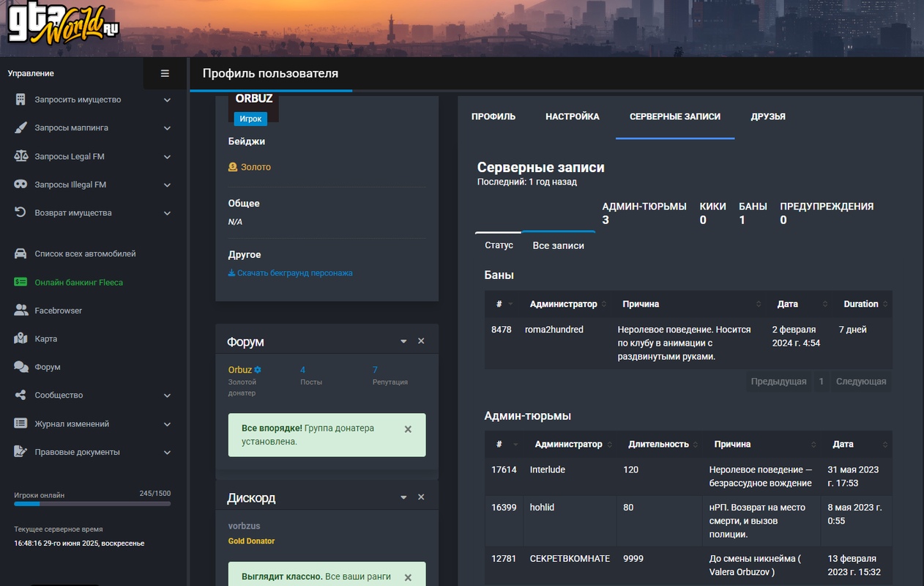Close the Дискорд panel

[x=421, y=497]
